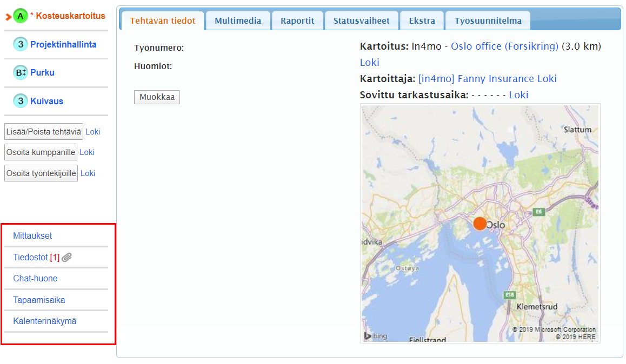Select the Statusvaiheet tab
Image resolution: width=626 pixels, height=364 pixels.
click(361, 21)
